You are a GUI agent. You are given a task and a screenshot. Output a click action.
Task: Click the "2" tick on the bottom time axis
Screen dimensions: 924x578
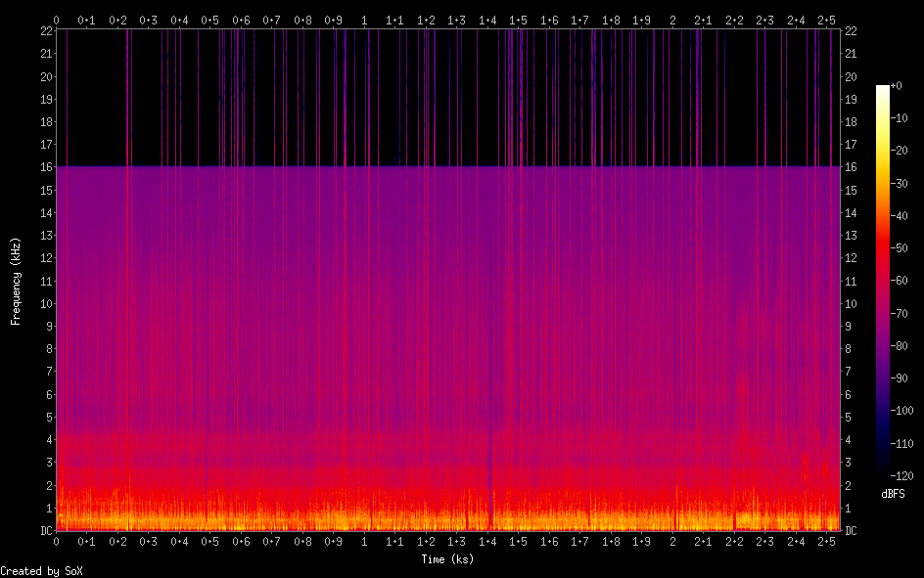click(x=672, y=542)
